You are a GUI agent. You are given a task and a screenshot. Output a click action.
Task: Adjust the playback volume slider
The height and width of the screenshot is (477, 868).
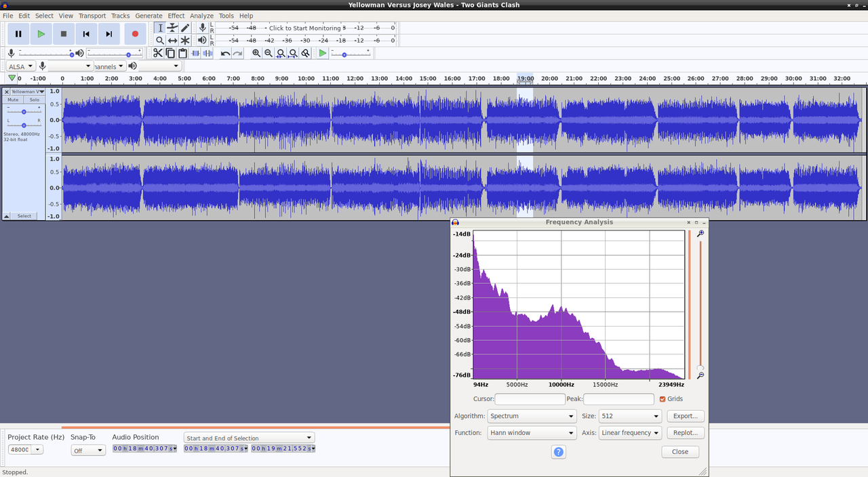(115, 54)
